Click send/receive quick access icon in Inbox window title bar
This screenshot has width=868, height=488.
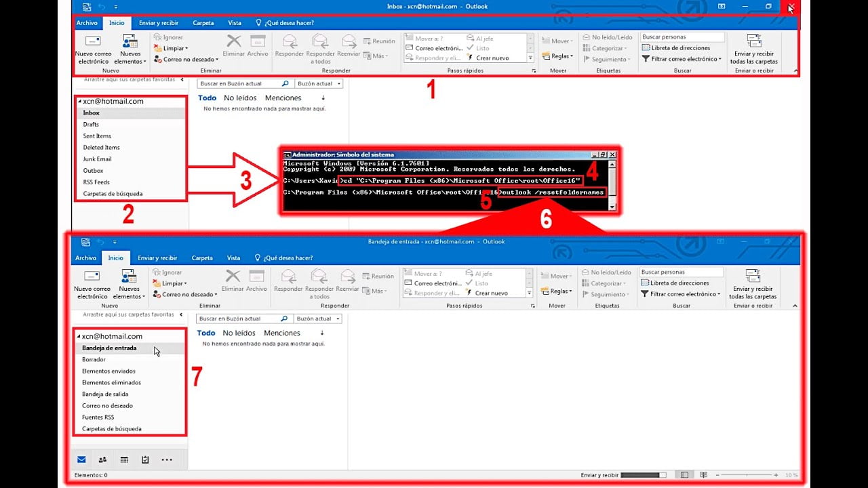86,6
